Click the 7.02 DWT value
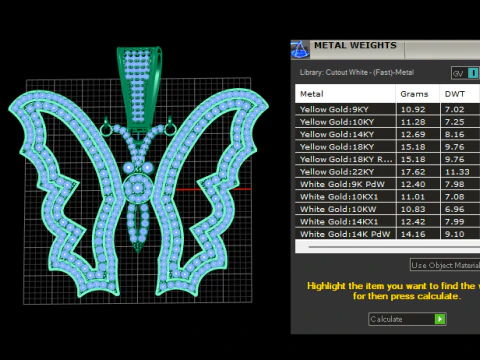Image resolution: width=480 pixels, height=360 pixels. click(x=455, y=110)
